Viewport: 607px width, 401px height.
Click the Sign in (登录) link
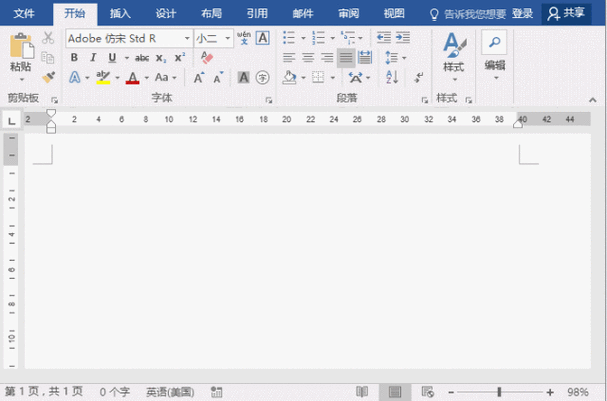[x=522, y=13]
